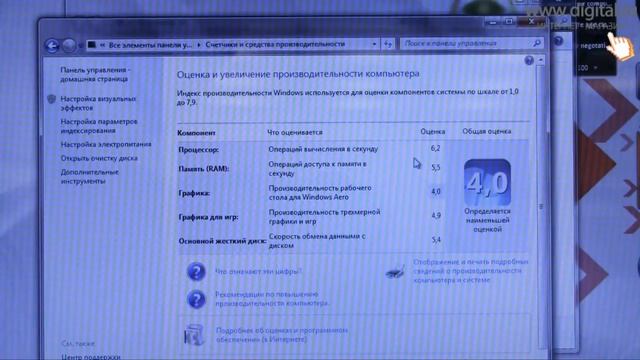
Task: Click question icon beside 'Что означают эти цифры?'
Action: (x=196, y=272)
